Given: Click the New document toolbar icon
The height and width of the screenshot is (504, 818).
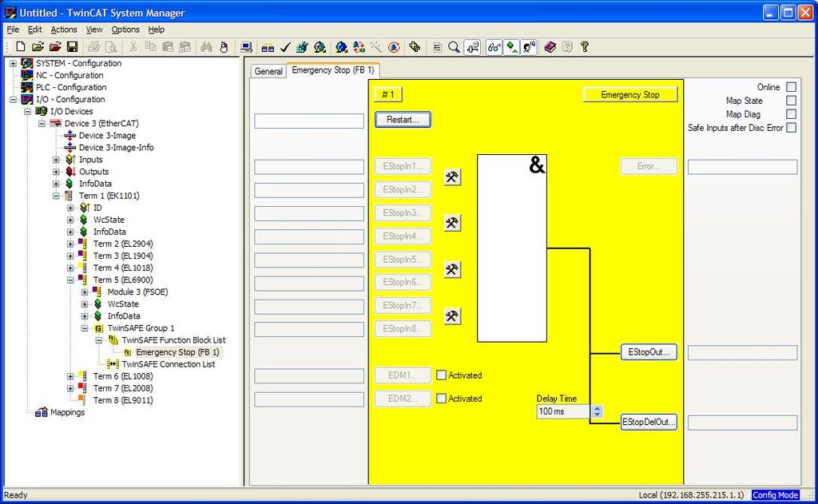Looking at the screenshot, I should pos(20,47).
